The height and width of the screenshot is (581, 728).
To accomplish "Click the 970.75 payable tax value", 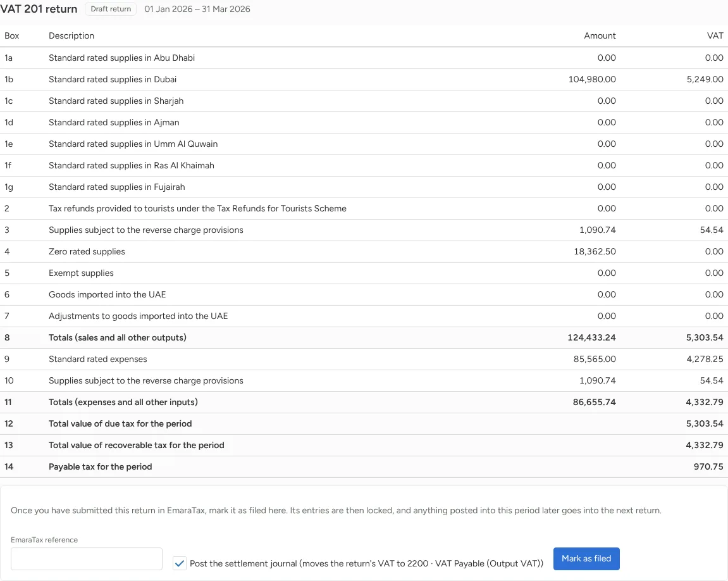I will tap(708, 466).
